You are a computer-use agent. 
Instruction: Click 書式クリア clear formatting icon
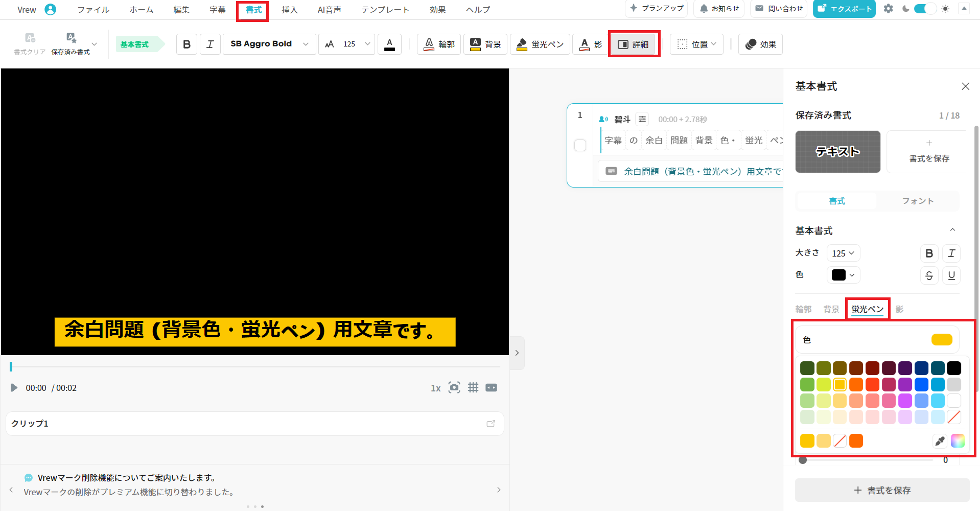(x=30, y=44)
